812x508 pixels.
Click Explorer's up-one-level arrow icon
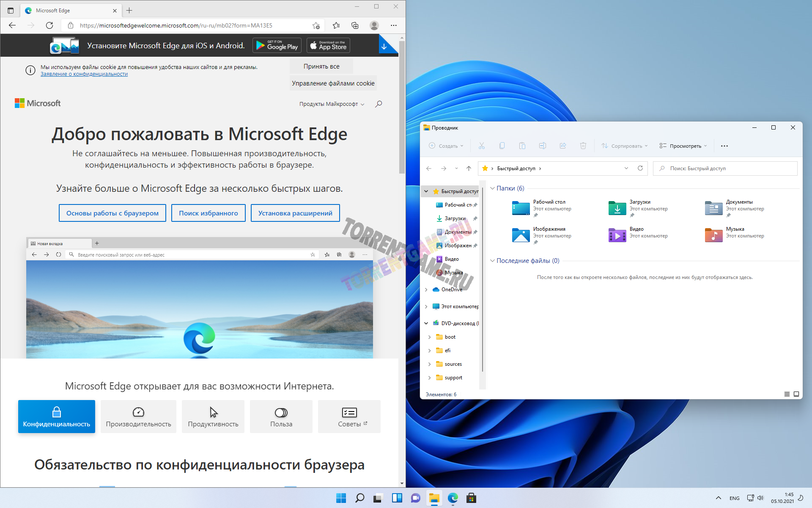[469, 168]
